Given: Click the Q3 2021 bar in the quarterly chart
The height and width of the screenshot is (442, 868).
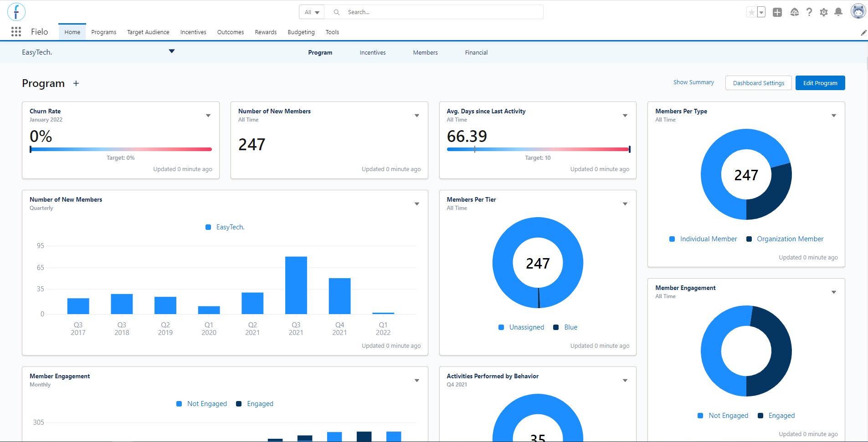Looking at the screenshot, I should tap(296, 285).
